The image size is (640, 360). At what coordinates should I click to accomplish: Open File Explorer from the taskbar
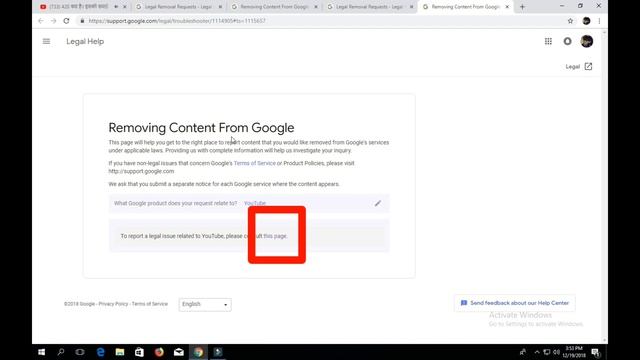(120, 352)
